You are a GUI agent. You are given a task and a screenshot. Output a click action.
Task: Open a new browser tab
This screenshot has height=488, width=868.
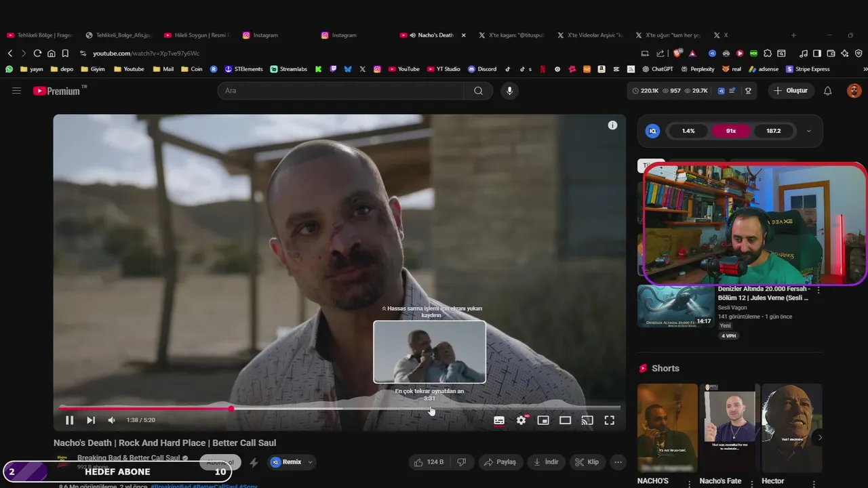793,35
